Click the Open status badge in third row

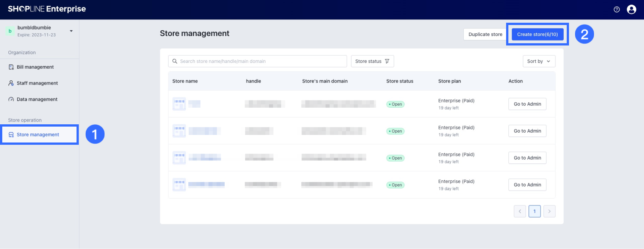tap(395, 158)
